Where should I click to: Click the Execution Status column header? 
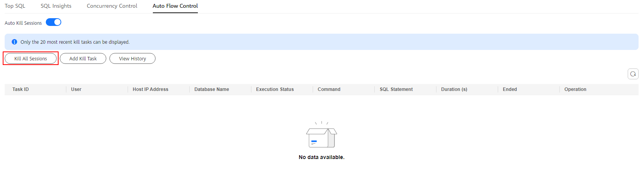click(x=275, y=89)
